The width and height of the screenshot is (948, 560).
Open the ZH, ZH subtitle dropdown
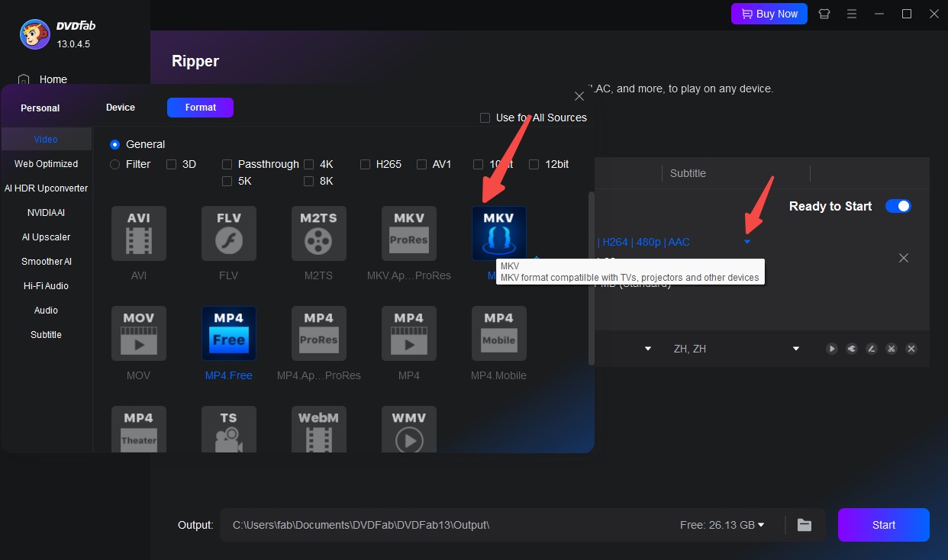point(795,349)
